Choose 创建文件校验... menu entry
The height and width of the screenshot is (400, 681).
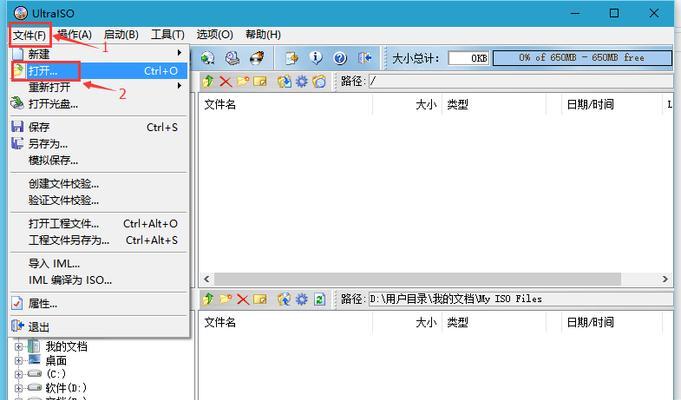point(99,184)
